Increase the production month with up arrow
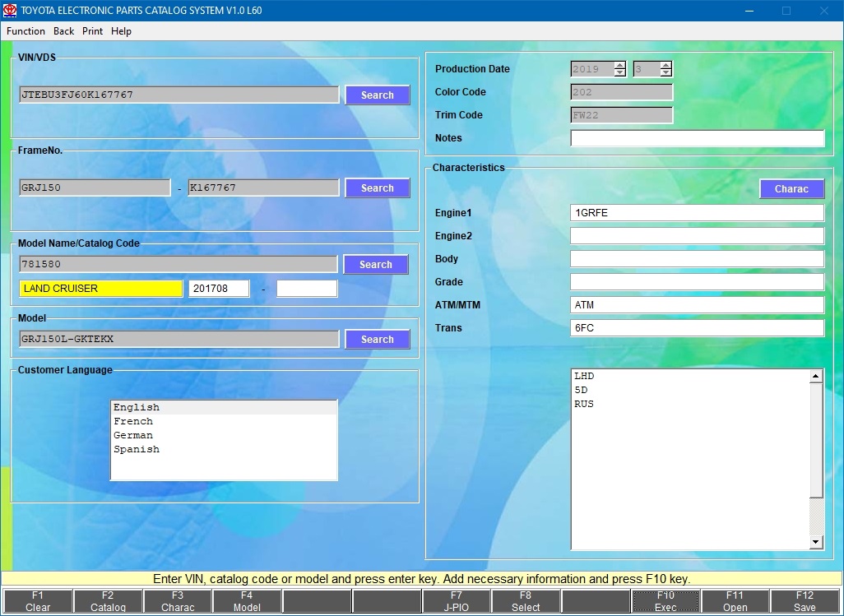Screen dimensions: 844x616 click(665, 65)
